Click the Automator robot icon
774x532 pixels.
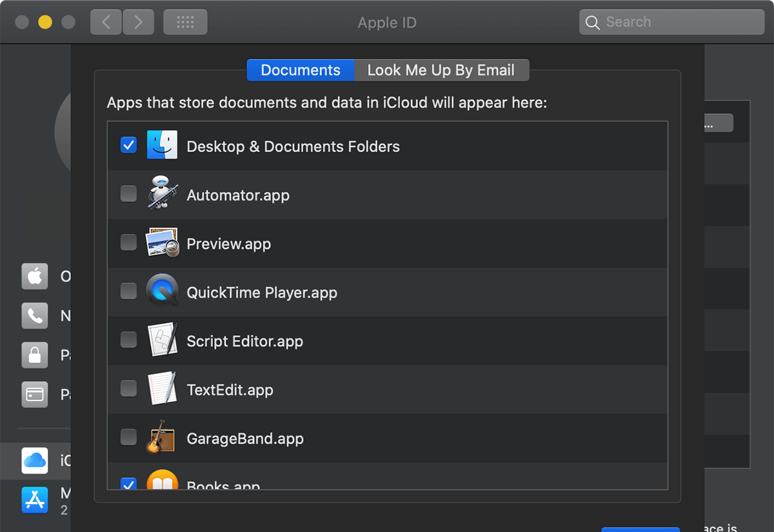[162, 194]
